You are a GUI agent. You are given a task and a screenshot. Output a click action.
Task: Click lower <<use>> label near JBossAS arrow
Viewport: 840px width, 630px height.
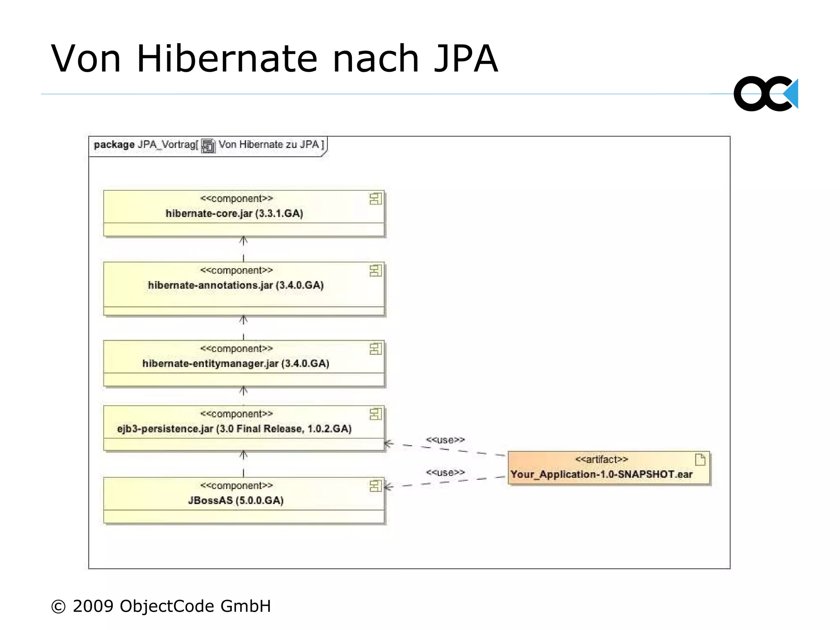tap(445, 472)
